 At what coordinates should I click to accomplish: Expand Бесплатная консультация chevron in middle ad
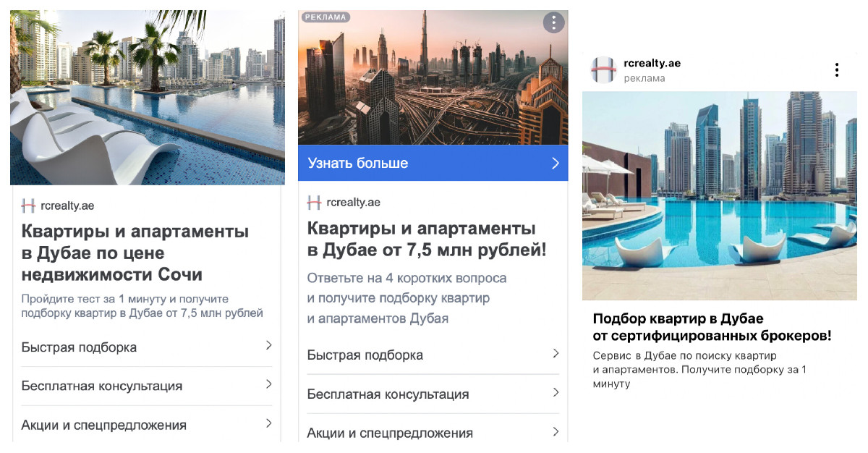(x=556, y=393)
